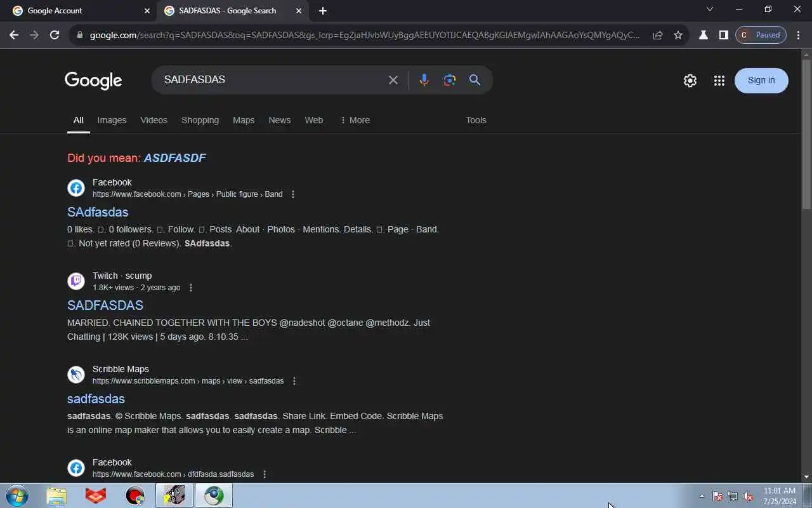812x508 pixels.
Task: Click the Twitch favicon
Action: point(76,281)
